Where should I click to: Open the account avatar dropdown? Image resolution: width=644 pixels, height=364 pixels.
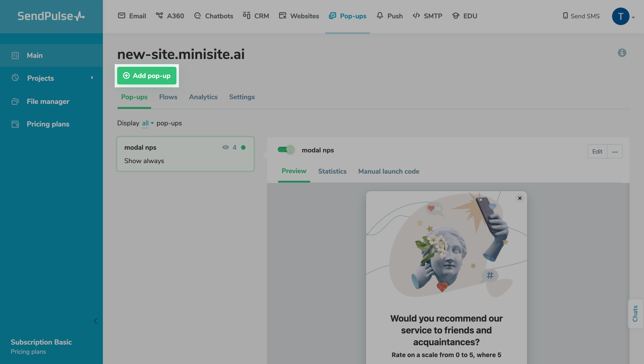tap(621, 16)
